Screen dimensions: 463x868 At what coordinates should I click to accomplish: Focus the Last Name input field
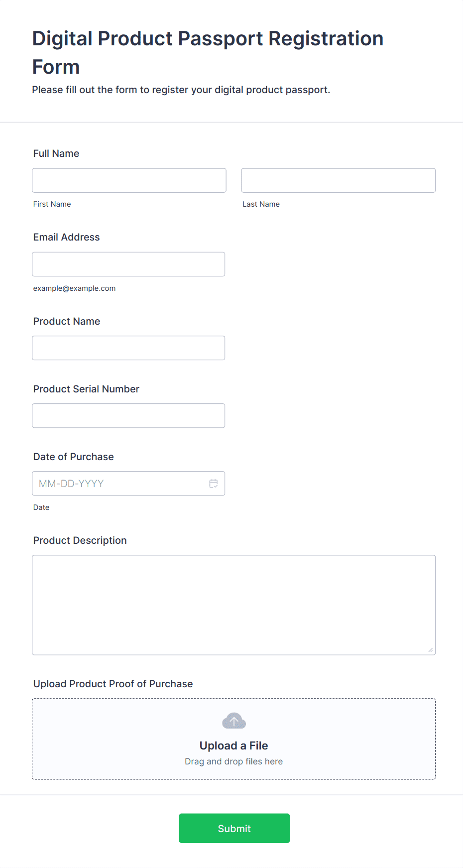pos(338,180)
